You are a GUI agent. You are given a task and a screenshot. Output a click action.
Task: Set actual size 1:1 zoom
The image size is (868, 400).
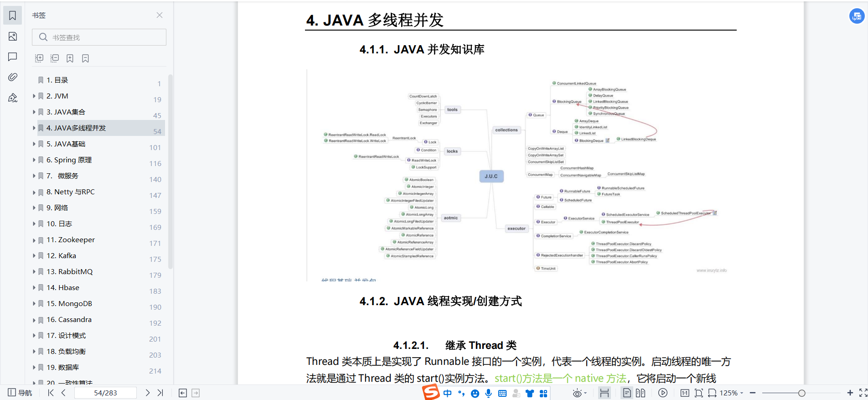pos(685,393)
